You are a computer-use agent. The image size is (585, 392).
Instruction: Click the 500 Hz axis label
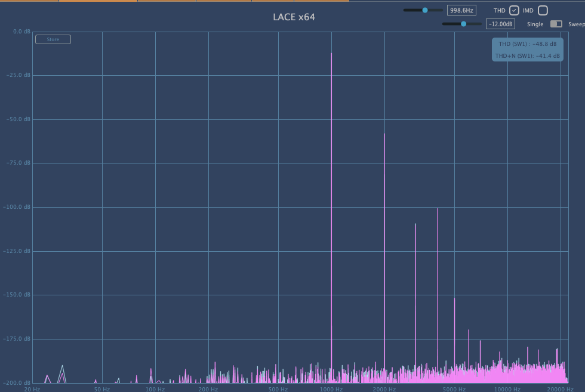click(x=278, y=390)
